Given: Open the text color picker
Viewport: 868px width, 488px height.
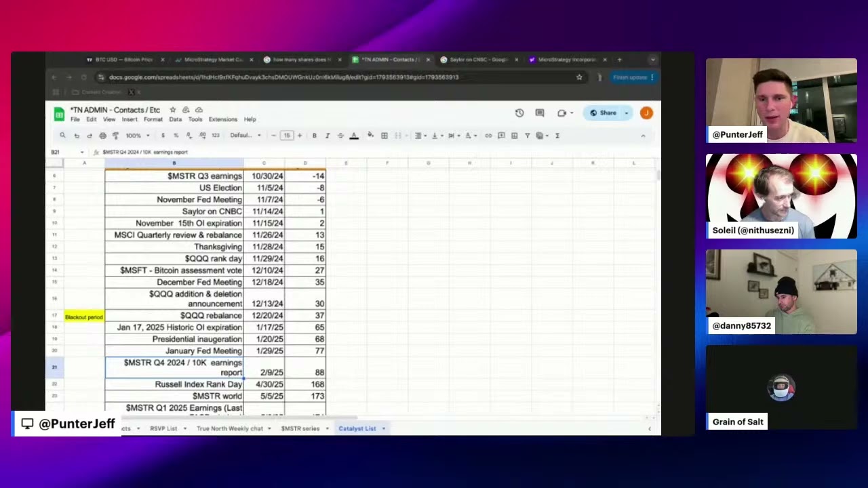Looking at the screenshot, I should click(354, 136).
